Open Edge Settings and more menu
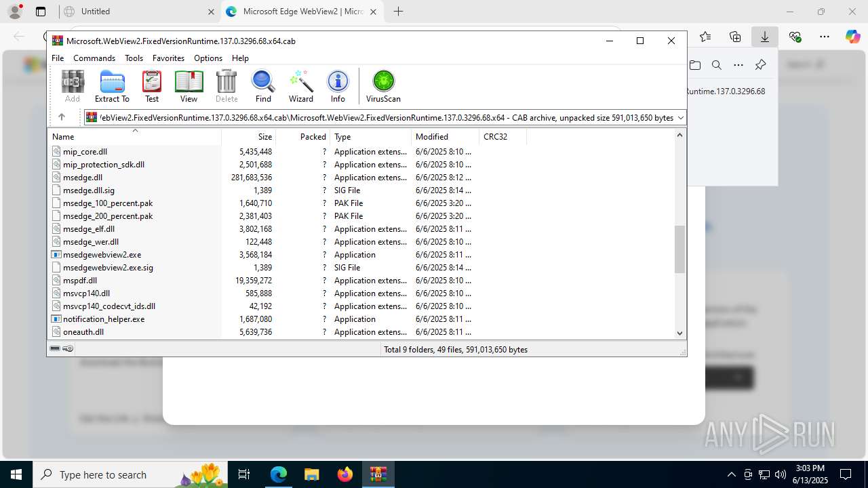Screen dimensions: 868x488 (824, 37)
